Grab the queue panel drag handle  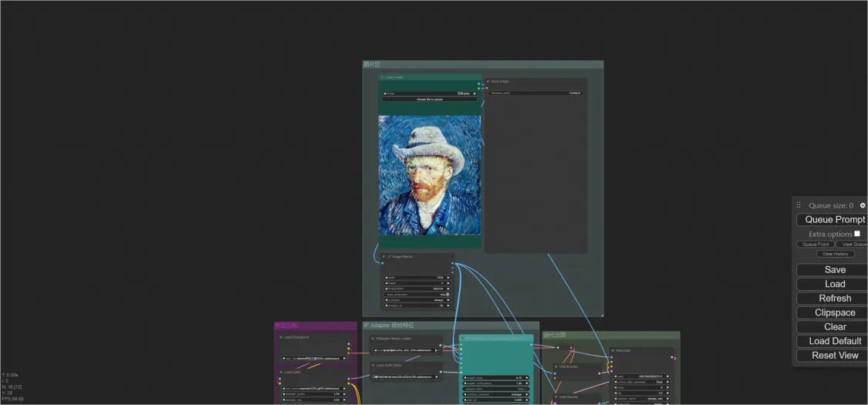(799, 205)
